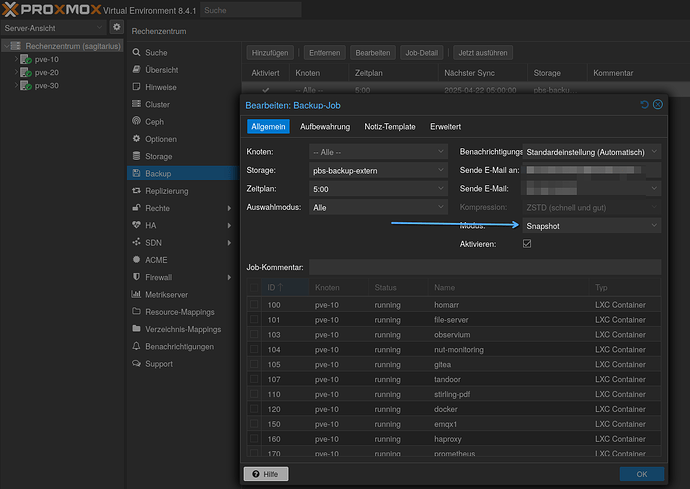Screen dimensions: 690x489
Task: Select pve-20 node in tree
Action: tap(46, 72)
